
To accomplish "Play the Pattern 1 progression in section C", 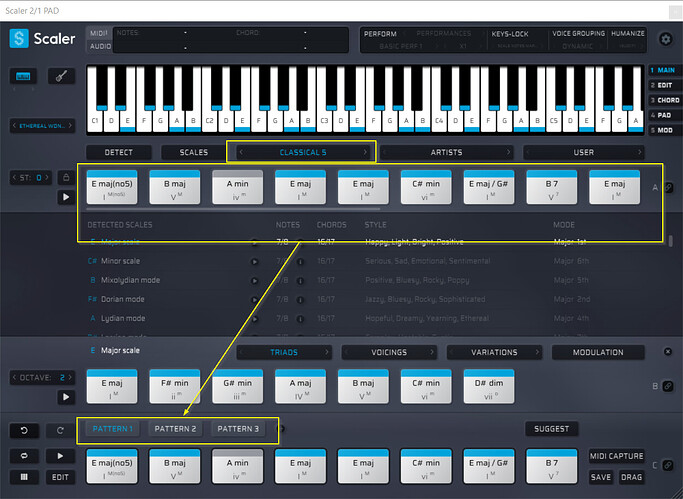I will click(60, 456).
